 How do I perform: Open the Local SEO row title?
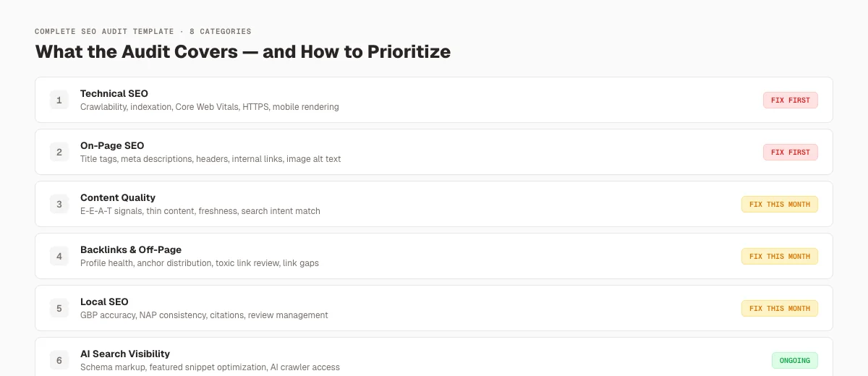tap(104, 302)
